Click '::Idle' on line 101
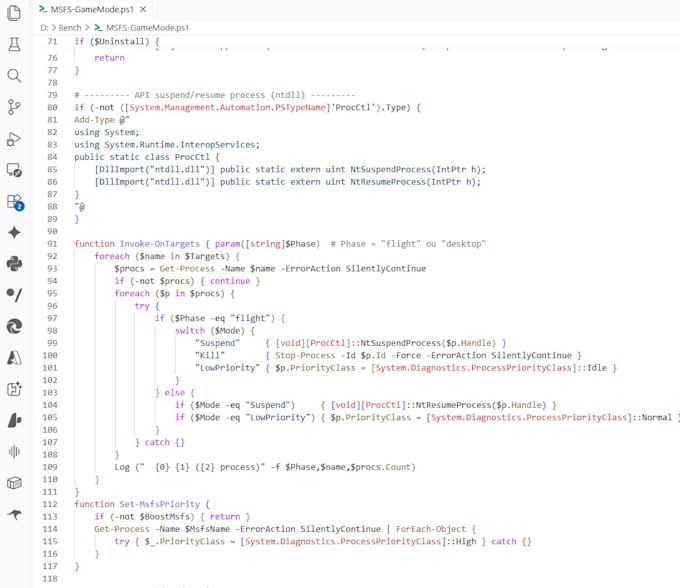Screen dimensions: 680x588 pos(592,368)
